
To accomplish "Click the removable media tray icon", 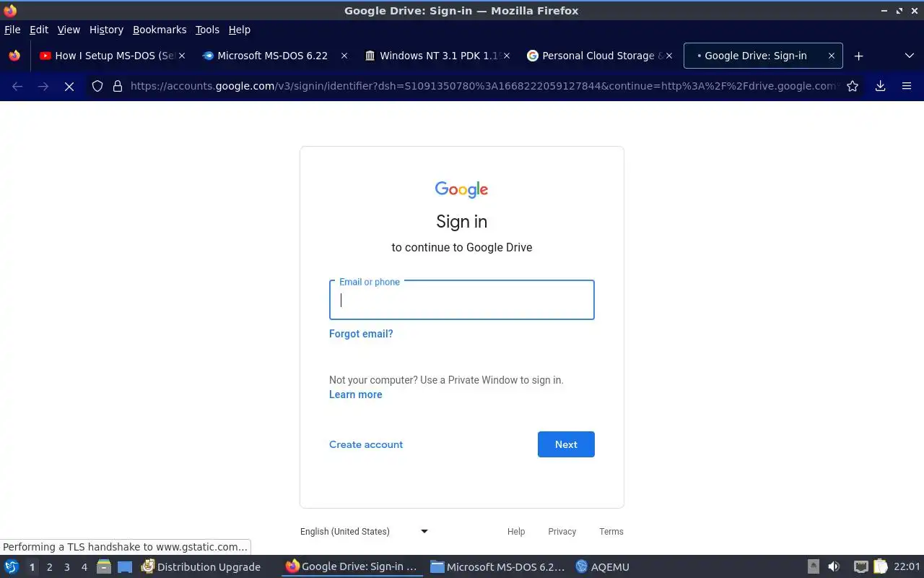I will (x=814, y=567).
